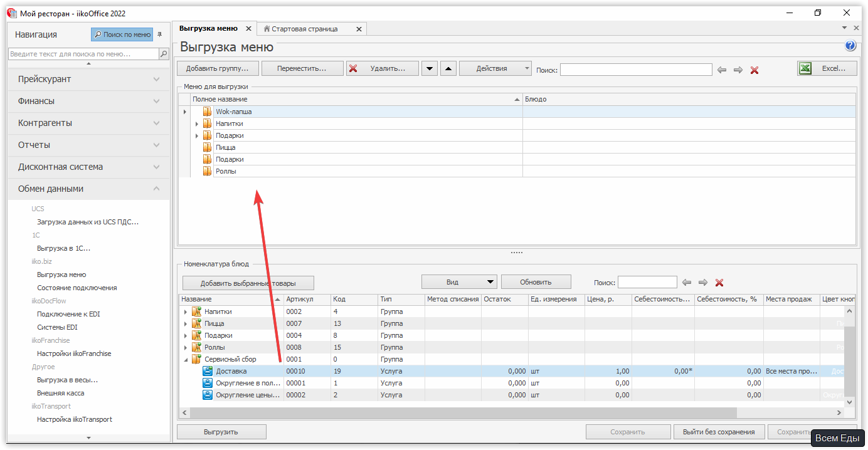Open the help question mark icon
This screenshot has width=868, height=450.
coord(850,46)
